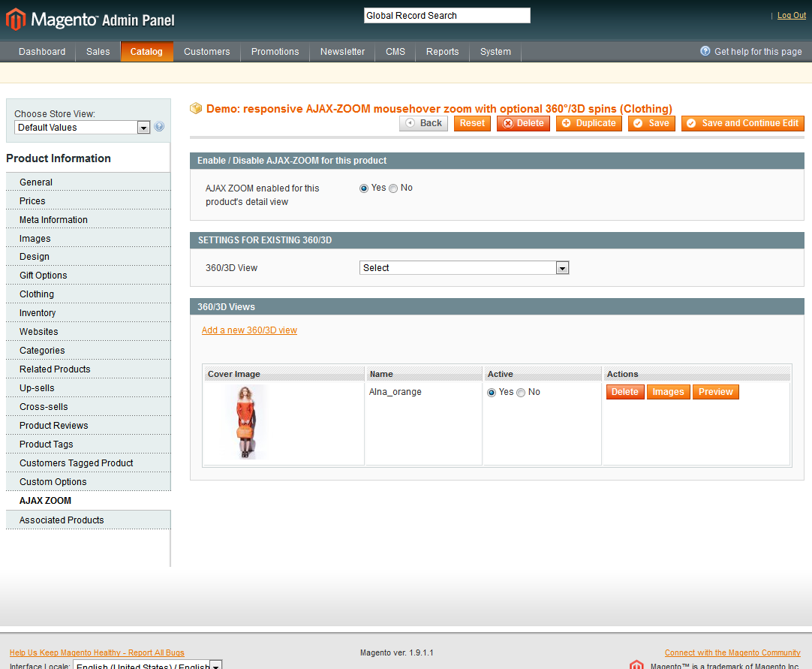The width and height of the screenshot is (812, 669).
Task: Click Save and Continue Edit
Action: 743,123
